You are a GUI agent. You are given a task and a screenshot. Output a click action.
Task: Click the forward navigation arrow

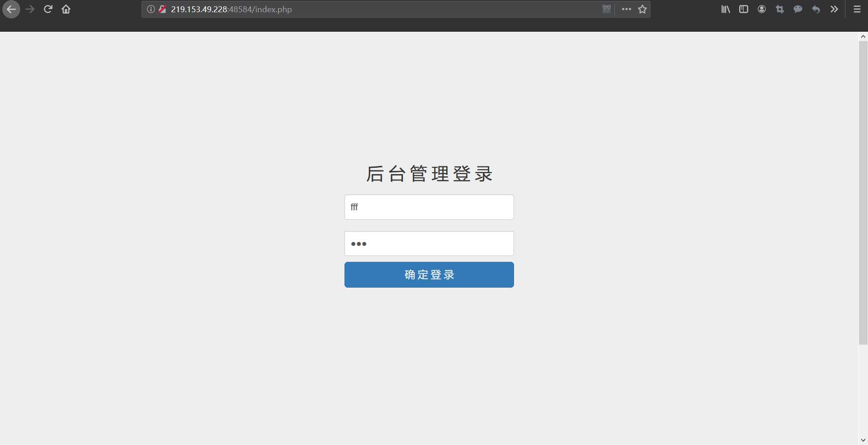pyautogui.click(x=30, y=9)
